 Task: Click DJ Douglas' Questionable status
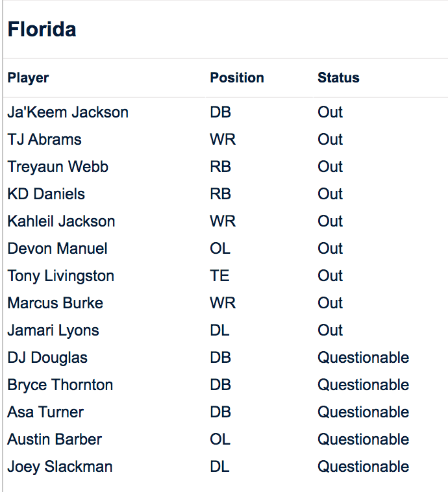click(363, 358)
